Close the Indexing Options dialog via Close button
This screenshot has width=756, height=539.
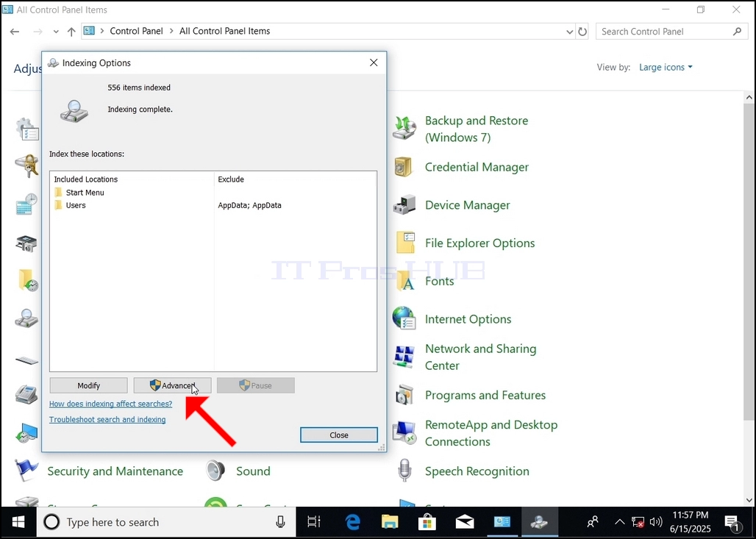click(339, 435)
